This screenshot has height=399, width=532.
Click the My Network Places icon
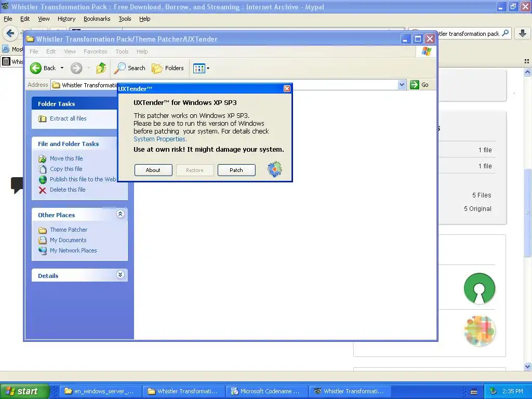[43, 251]
